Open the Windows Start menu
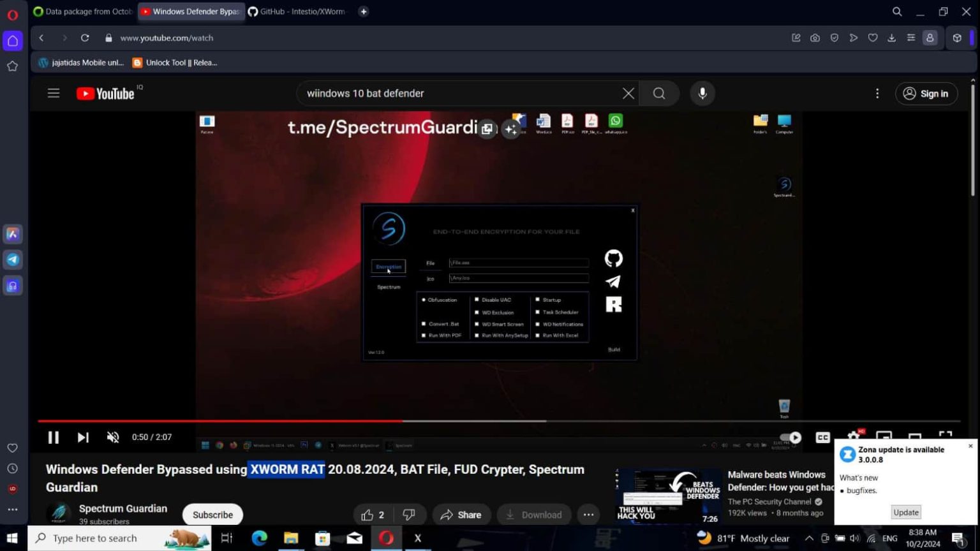This screenshot has width=980, height=551. 12,538
